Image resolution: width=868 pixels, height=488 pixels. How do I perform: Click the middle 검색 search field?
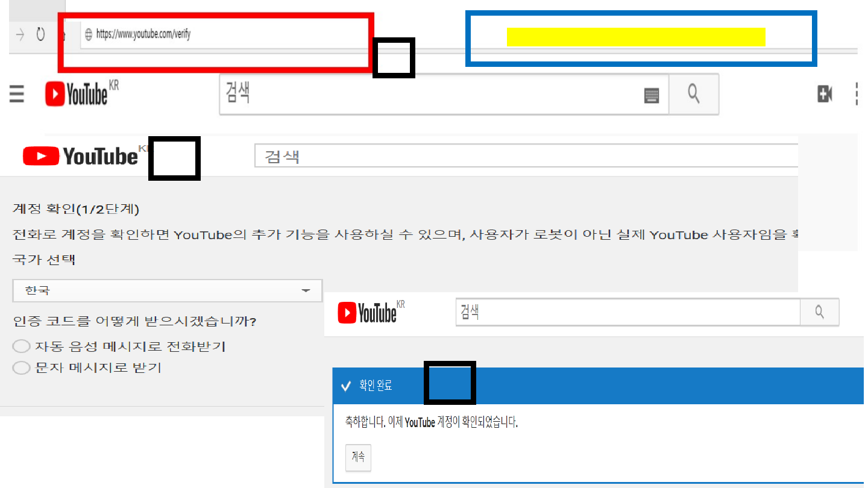click(526, 156)
